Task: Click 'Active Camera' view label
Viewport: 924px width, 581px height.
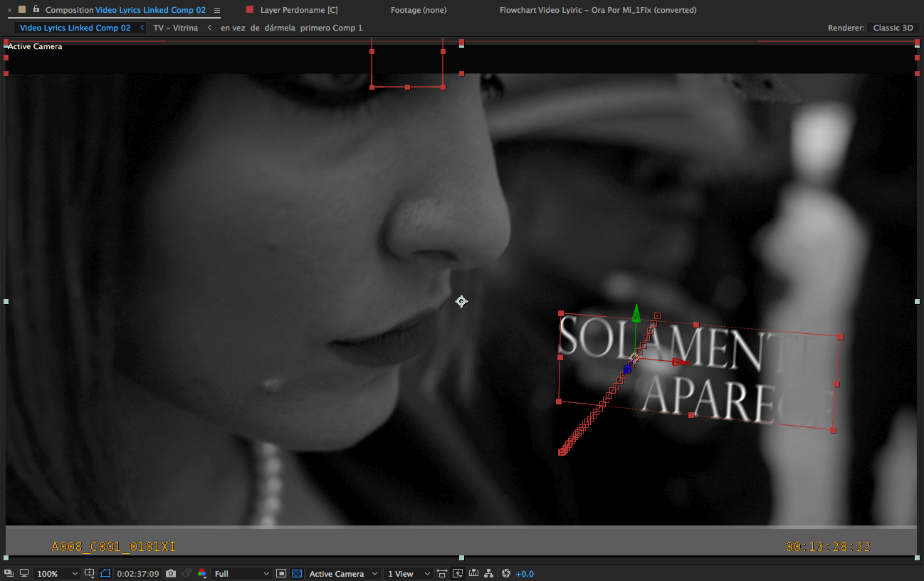Action: [x=35, y=46]
